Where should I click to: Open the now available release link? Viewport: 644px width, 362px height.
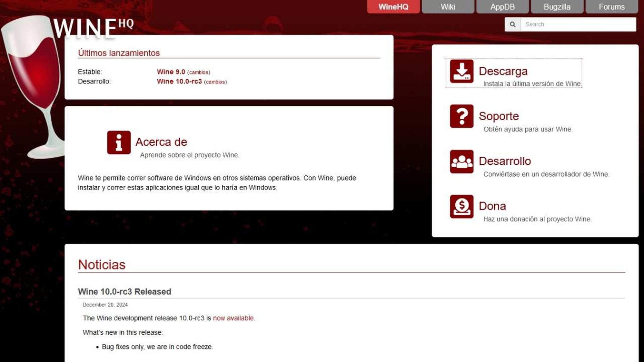[233, 318]
